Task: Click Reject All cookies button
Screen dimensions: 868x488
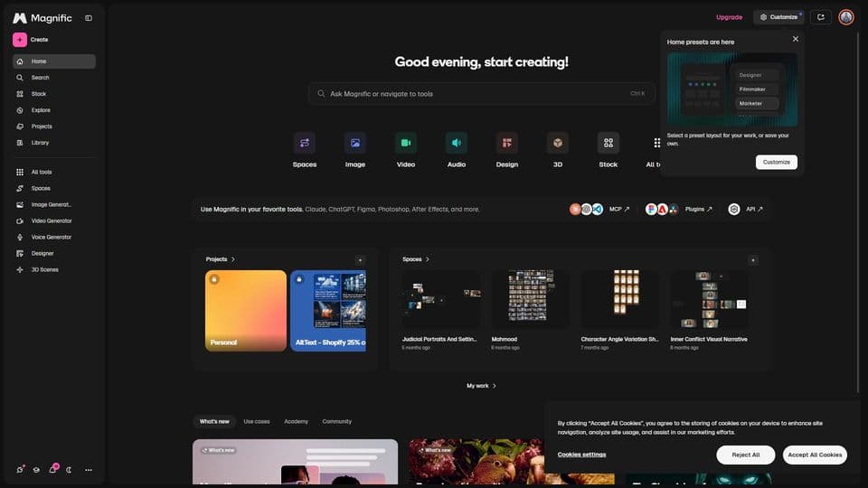Action: point(745,455)
